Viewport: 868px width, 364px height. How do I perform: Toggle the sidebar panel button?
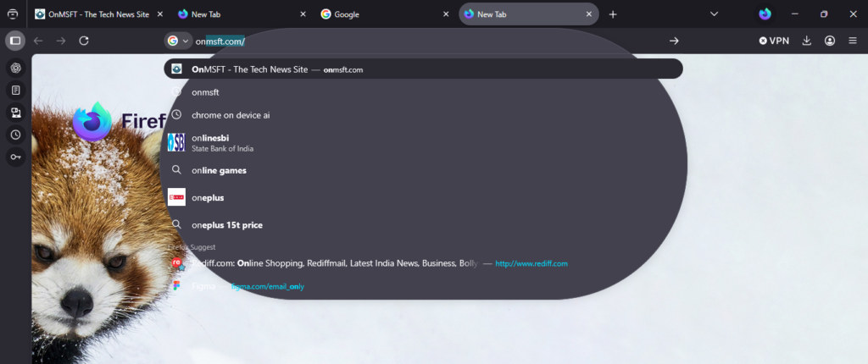(14, 41)
